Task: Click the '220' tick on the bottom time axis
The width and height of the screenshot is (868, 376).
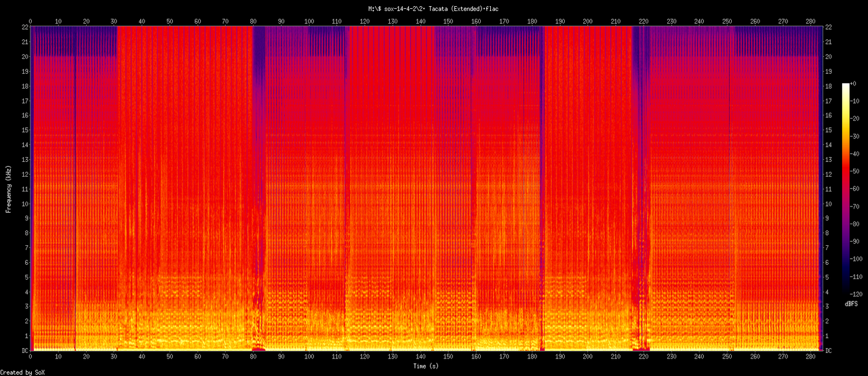Action: [643, 358]
